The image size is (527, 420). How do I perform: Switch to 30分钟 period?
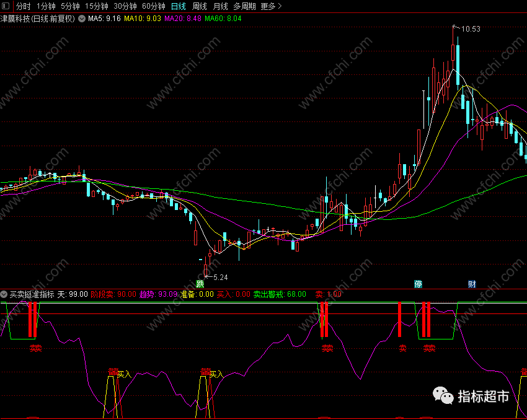pyautogui.click(x=125, y=6)
